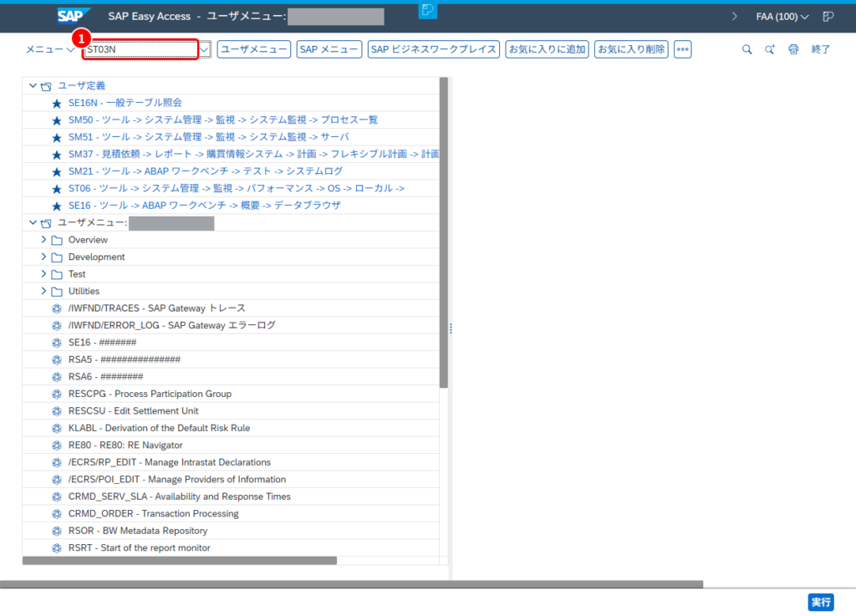Expand the Utilities folder node
856x616 pixels.
coord(43,291)
